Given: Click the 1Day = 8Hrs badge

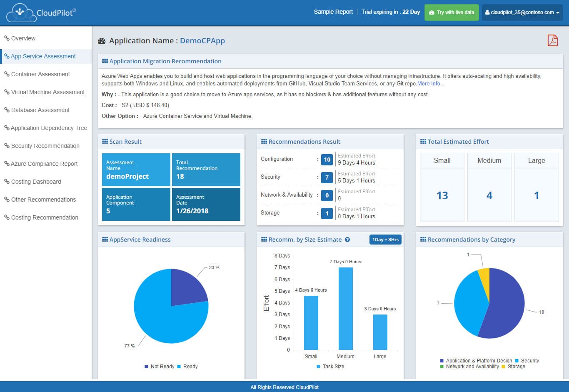Looking at the screenshot, I should (385, 240).
